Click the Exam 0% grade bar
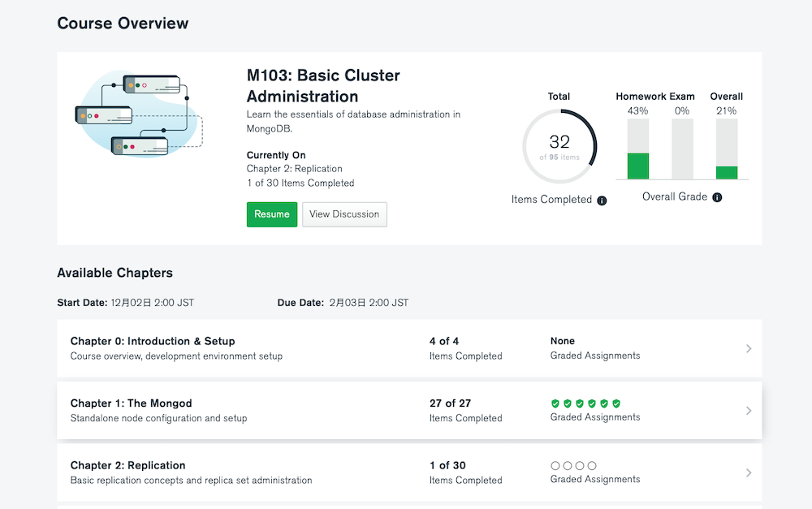This screenshot has height=509, width=812. coord(682,149)
